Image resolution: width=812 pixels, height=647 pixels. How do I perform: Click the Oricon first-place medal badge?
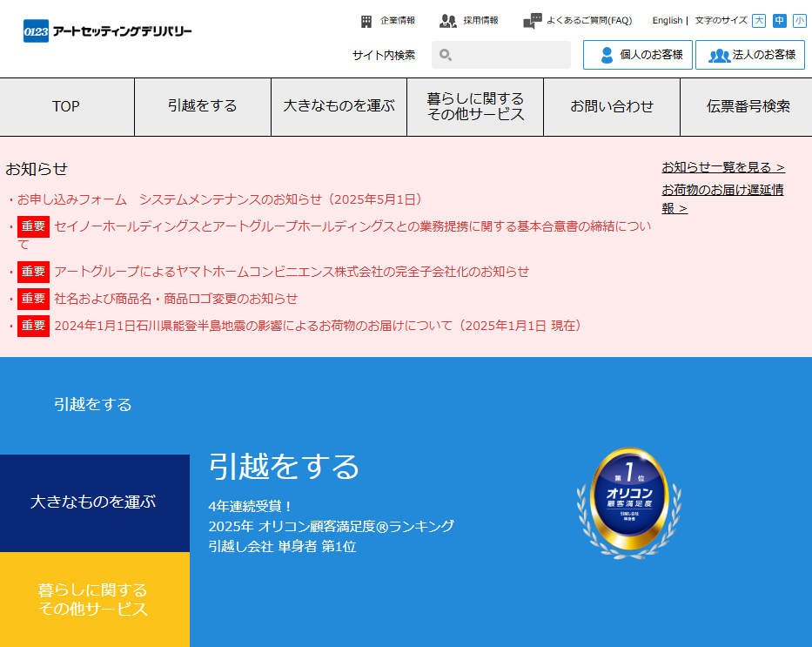point(629,502)
